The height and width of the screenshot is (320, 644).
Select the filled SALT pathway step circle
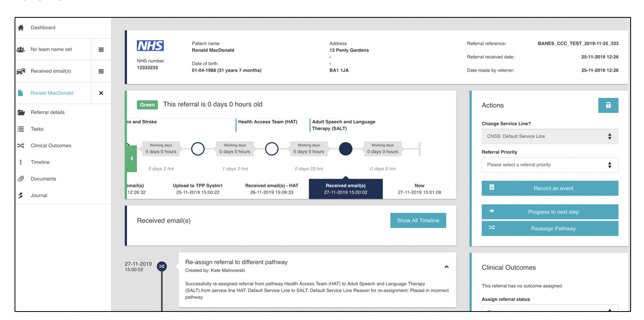[345, 149]
